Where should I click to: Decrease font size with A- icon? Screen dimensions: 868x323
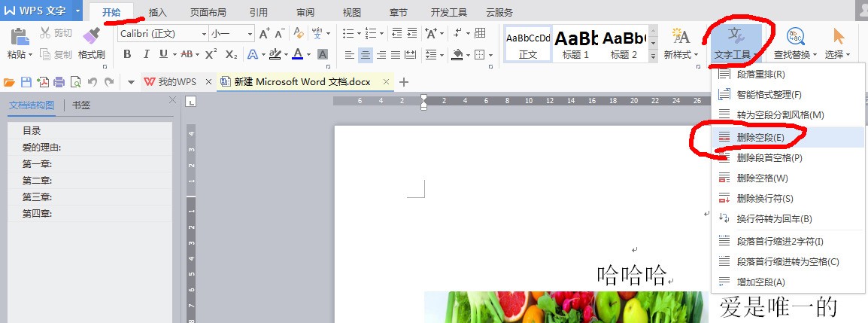280,34
